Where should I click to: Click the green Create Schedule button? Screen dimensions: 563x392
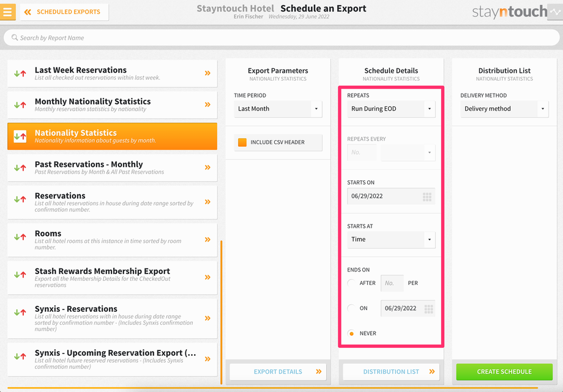click(504, 372)
